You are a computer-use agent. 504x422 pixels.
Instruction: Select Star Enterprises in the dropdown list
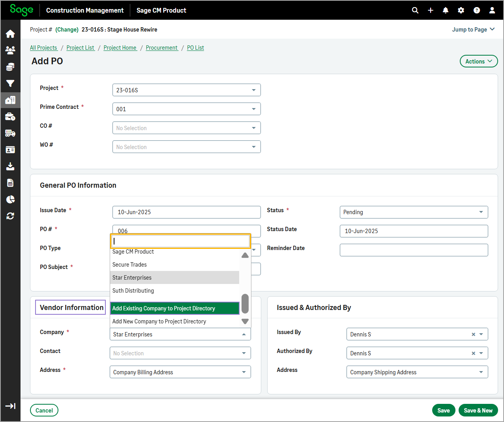tap(175, 278)
